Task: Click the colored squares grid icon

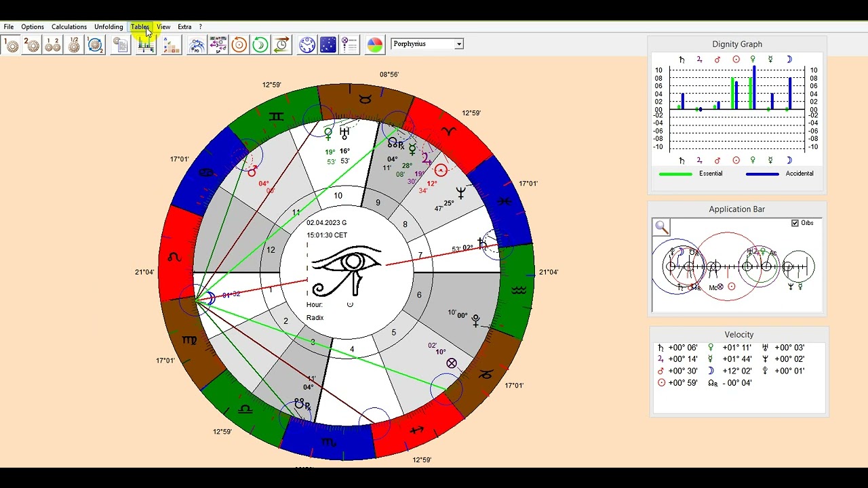Action: [172, 45]
